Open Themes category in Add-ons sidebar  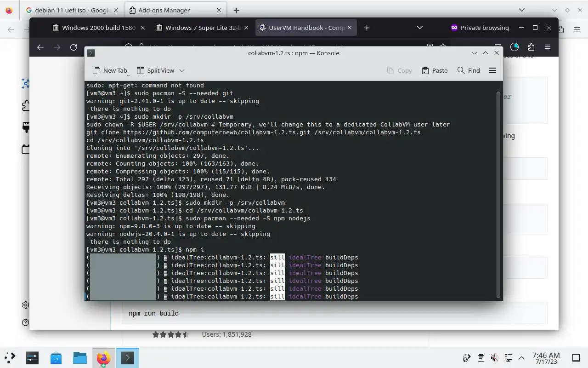point(26,127)
